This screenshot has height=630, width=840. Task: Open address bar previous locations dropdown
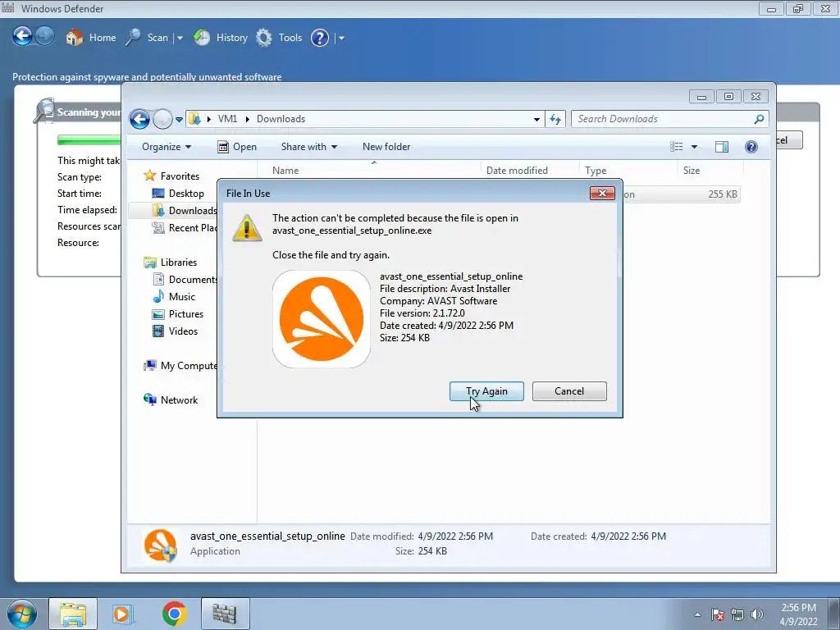click(536, 120)
